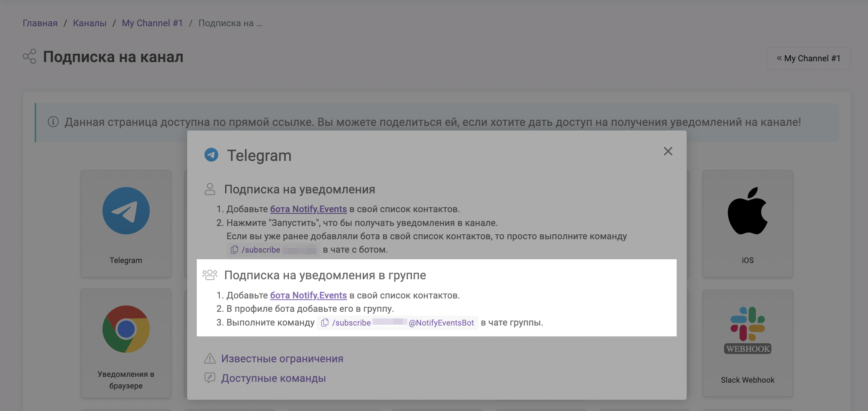
Task: Select the Chrome browser notifications icon
Action: coord(126,329)
